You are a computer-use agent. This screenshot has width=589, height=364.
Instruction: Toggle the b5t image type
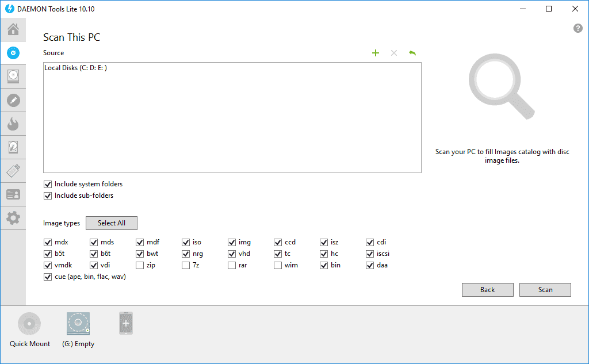[48, 254]
